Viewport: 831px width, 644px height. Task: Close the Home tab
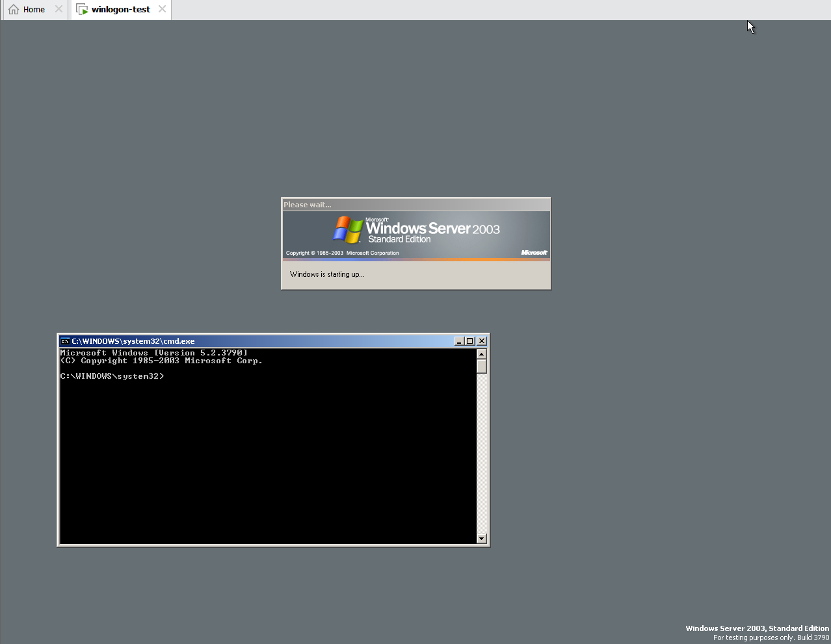59,9
